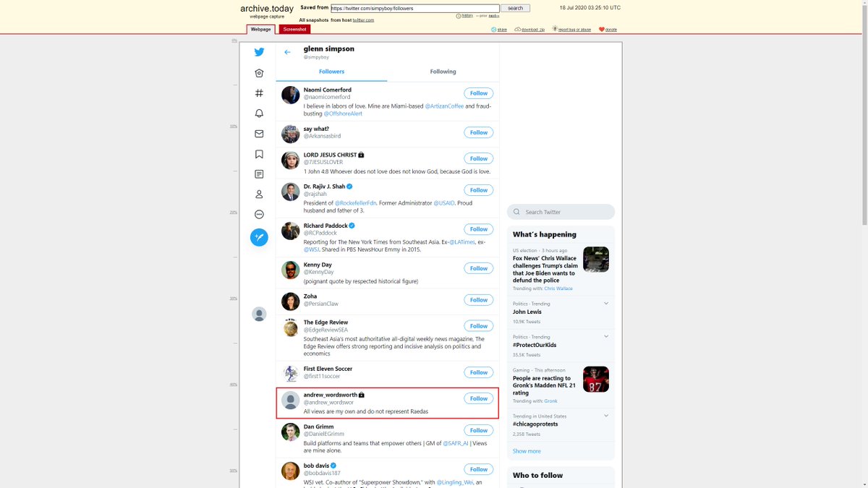868x488 pixels.
Task: Switch to the Following tab
Action: pos(443,72)
